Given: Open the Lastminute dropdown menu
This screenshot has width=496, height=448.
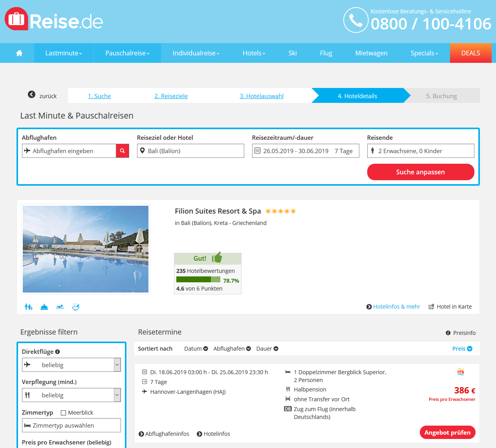Looking at the screenshot, I should (64, 53).
